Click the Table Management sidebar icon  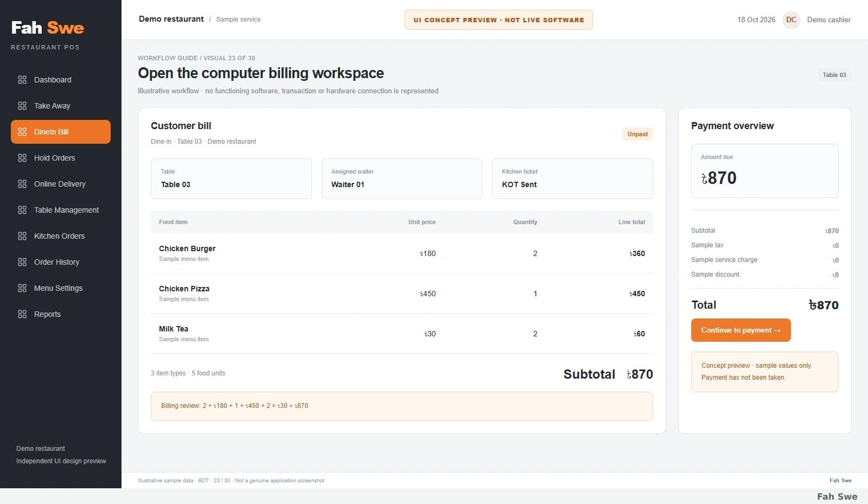(22, 210)
